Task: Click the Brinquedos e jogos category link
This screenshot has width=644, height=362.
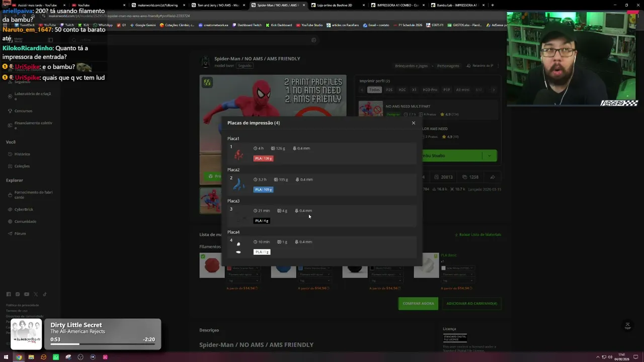Action: (412, 66)
